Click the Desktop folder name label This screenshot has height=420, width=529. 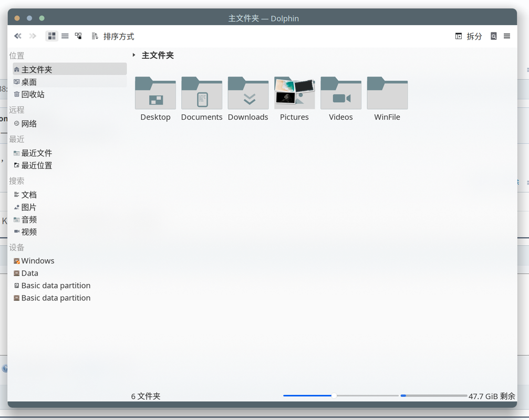pos(155,117)
